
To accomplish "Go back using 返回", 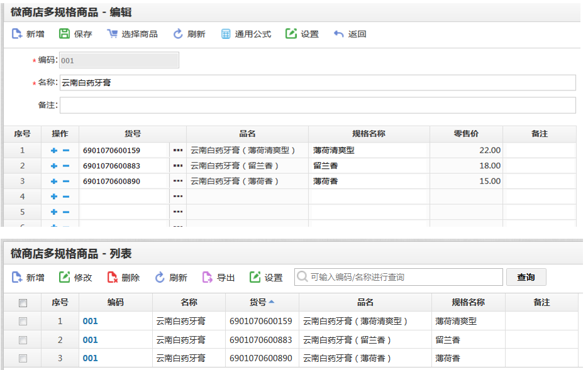I will click(350, 34).
